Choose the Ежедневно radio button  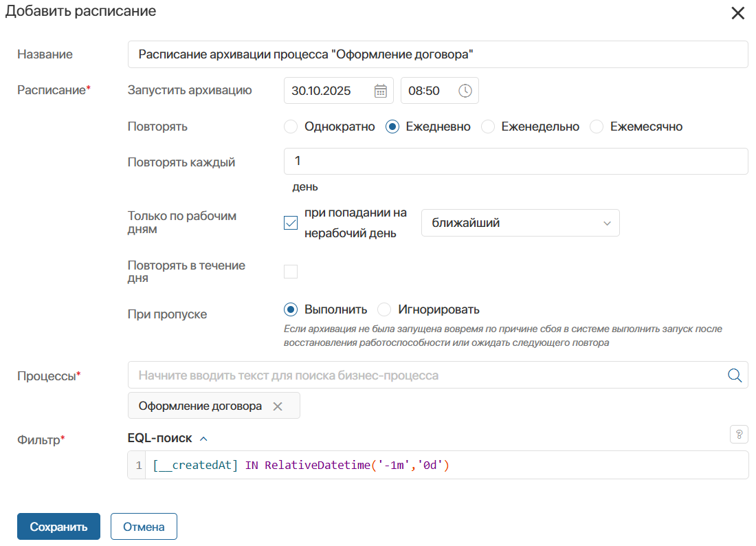(x=392, y=127)
